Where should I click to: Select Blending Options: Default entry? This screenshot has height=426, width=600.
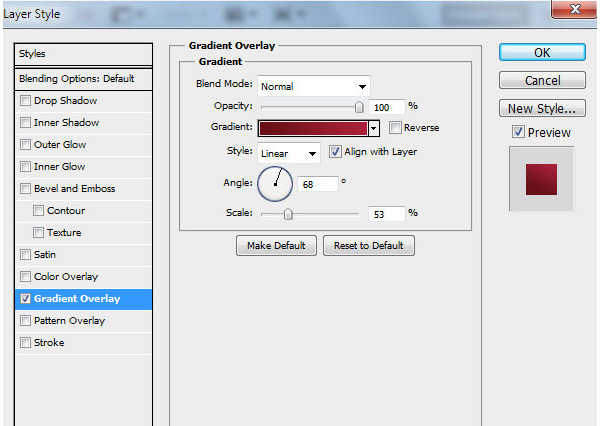(76, 79)
